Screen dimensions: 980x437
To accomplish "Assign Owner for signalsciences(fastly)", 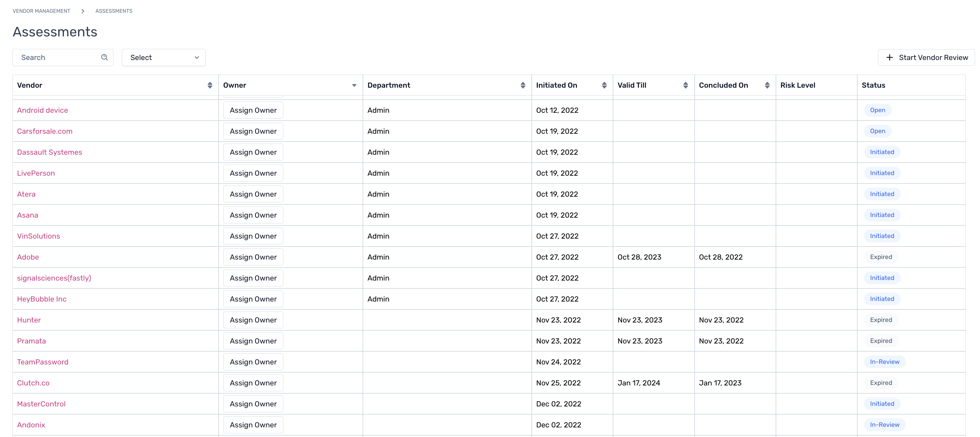I will 253,278.
